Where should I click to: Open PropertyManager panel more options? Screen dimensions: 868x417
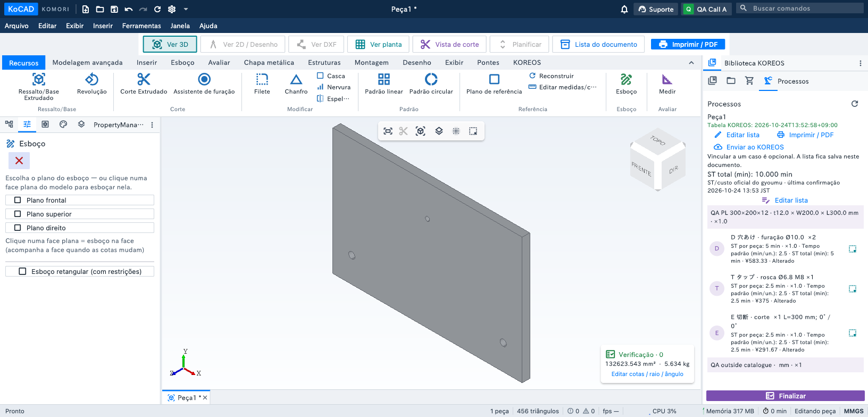(152, 125)
